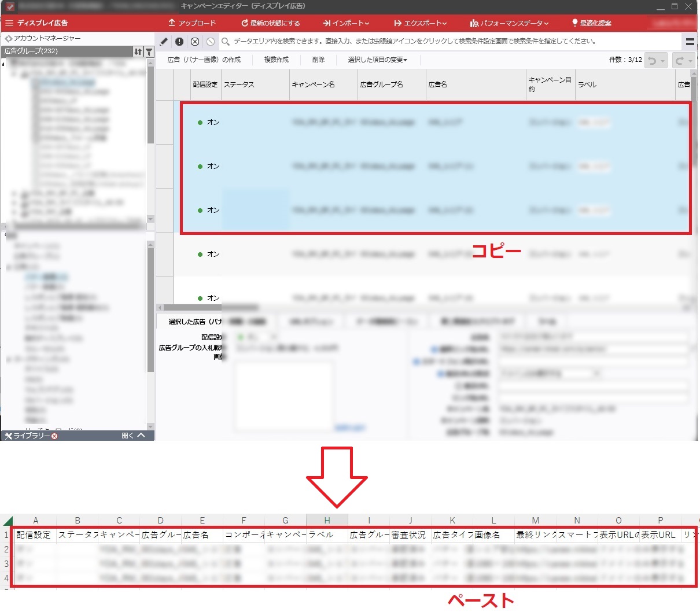Click the sort arrows icon in 広告グループ header

coord(138,51)
